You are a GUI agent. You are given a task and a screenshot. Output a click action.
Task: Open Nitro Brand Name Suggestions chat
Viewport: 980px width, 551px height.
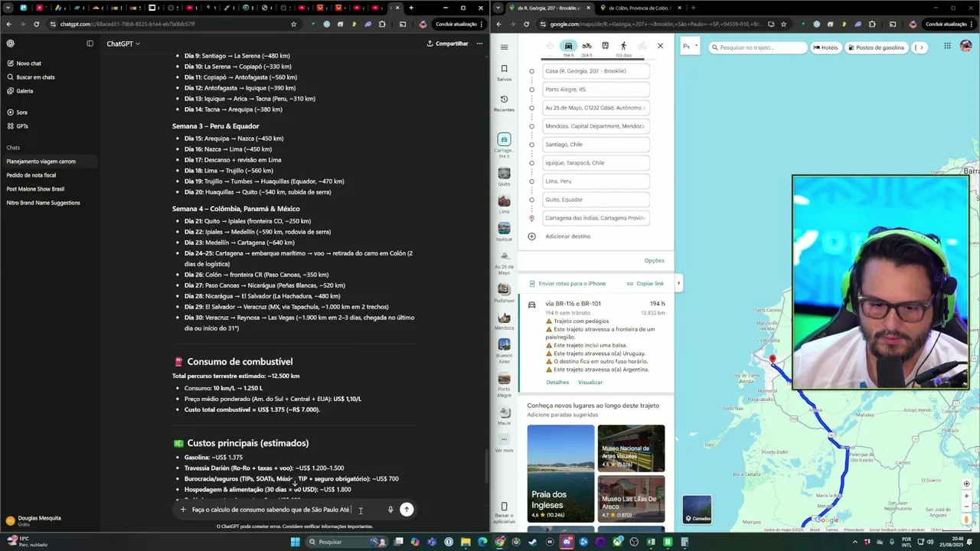click(x=43, y=203)
